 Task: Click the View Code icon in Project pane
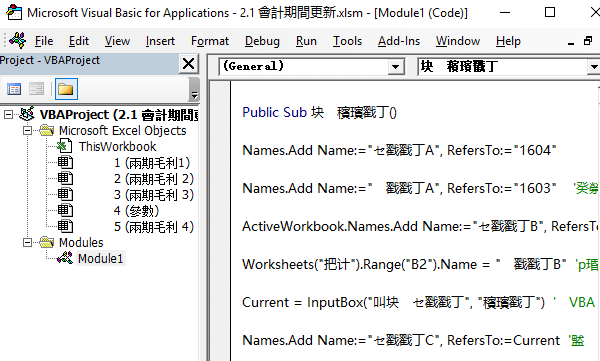[14, 89]
